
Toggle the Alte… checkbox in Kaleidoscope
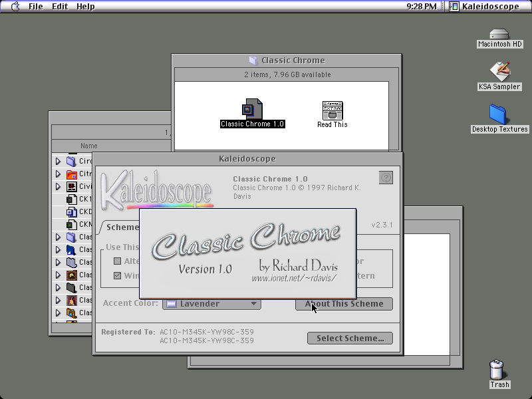click(118, 261)
